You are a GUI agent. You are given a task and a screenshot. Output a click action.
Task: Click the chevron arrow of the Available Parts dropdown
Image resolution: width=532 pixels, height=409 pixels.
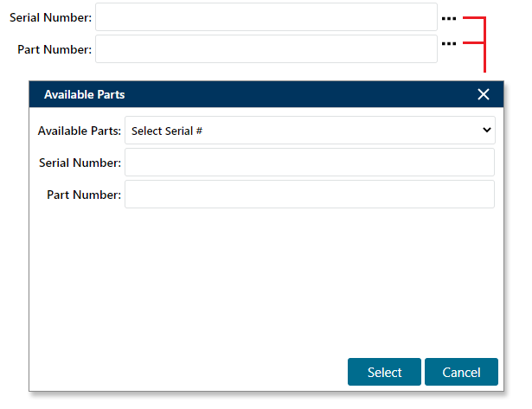pyautogui.click(x=486, y=131)
